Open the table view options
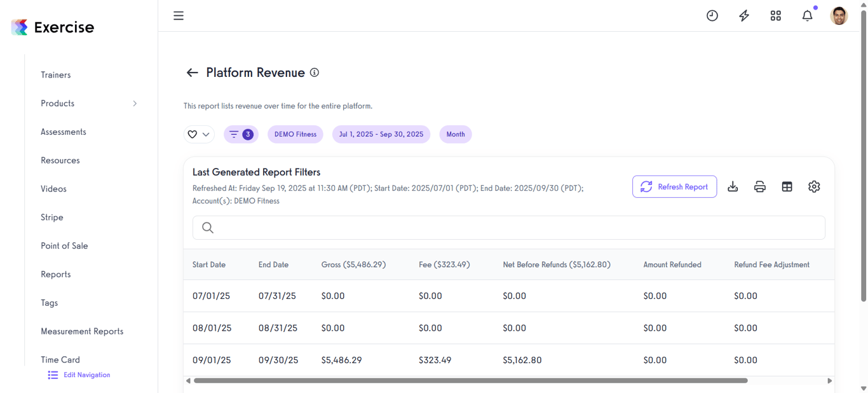Screen dimensions: 868x393 click(787, 186)
